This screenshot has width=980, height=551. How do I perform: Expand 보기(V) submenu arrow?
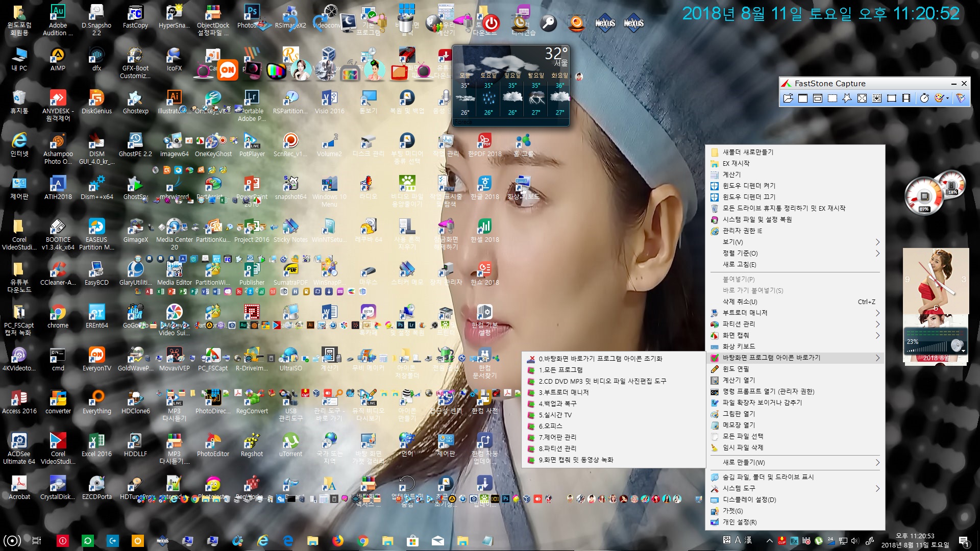point(877,242)
